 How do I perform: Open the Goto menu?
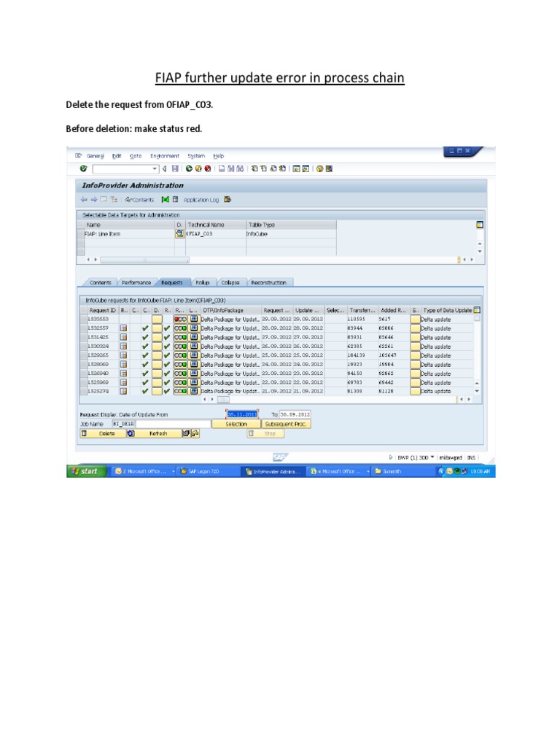[136, 156]
